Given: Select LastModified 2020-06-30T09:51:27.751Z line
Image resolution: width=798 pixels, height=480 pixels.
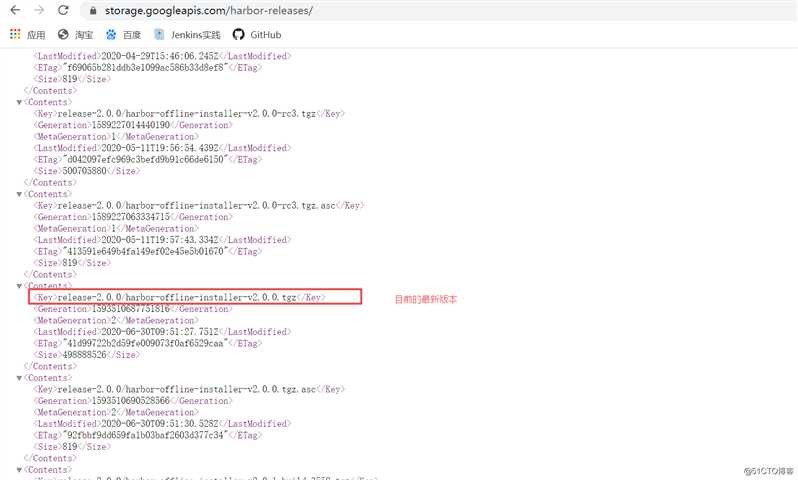Looking at the screenshot, I should pyautogui.click(x=162, y=332).
